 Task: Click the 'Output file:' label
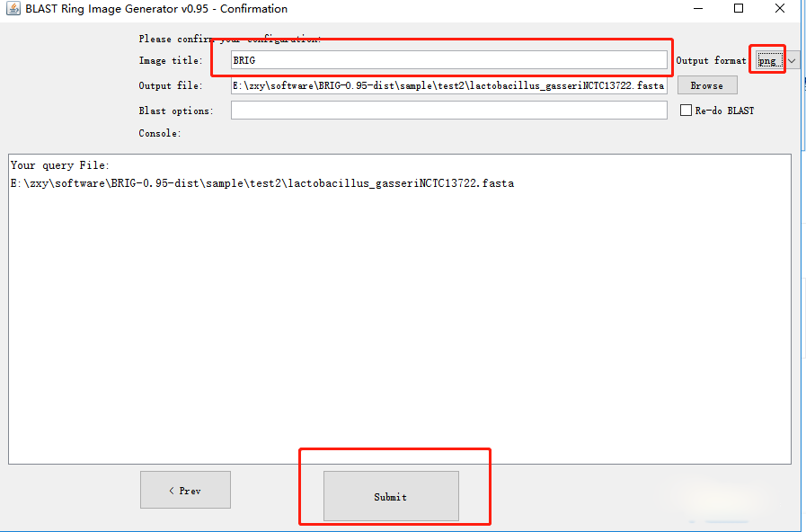coord(171,86)
